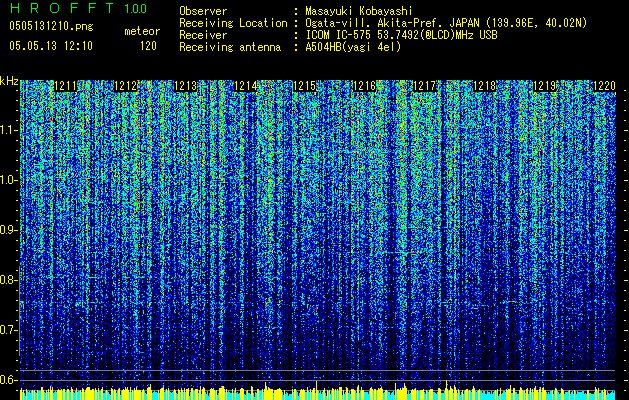Click the 1214 time marker
Screen dimensions: 629x400
245,86
